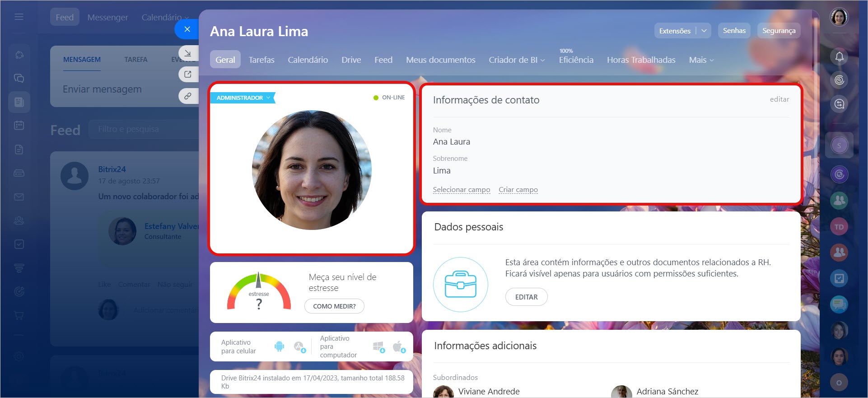Click the Windows desktop app download icon
Viewport: 868px width, 398px height.
tap(379, 346)
